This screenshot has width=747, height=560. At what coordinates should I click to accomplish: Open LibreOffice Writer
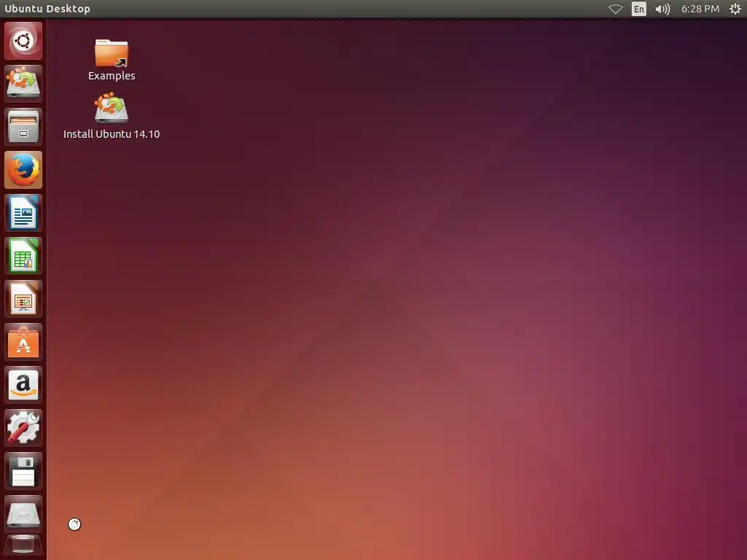pyautogui.click(x=23, y=213)
